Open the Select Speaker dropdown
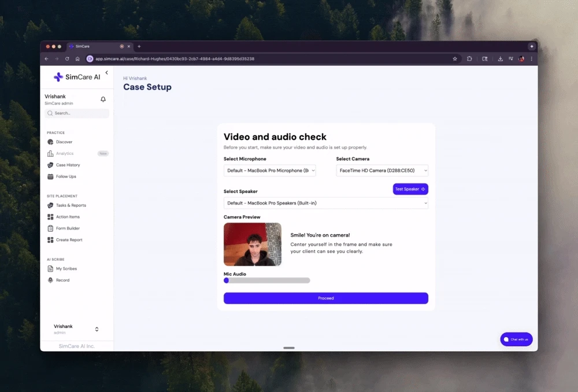 [x=325, y=202]
